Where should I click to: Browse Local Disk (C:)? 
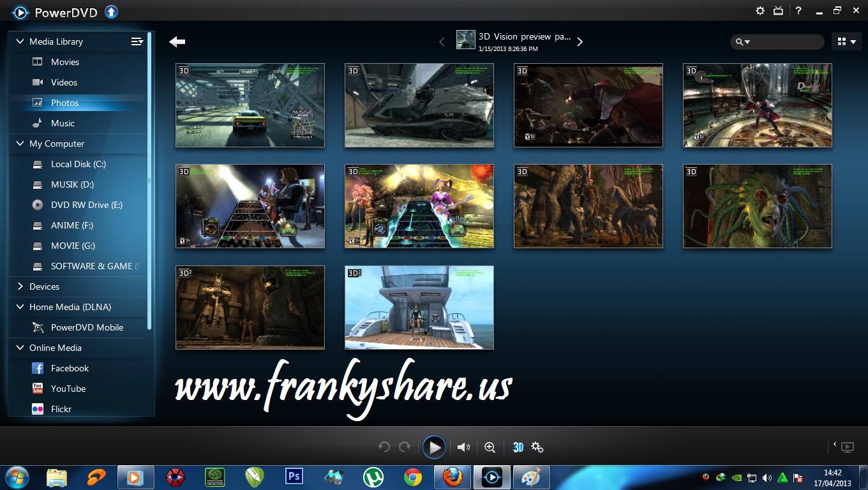77,164
